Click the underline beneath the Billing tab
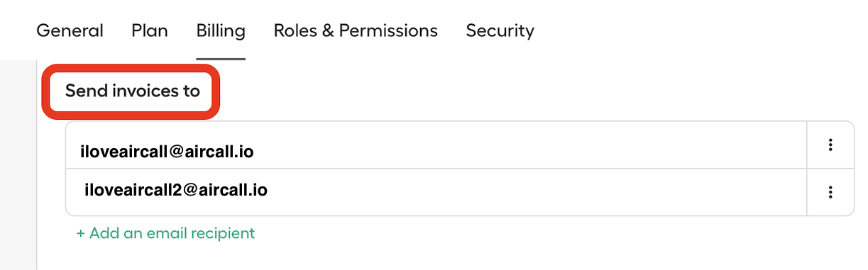The width and height of the screenshot is (868, 270). pyautogui.click(x=221, y=59)
